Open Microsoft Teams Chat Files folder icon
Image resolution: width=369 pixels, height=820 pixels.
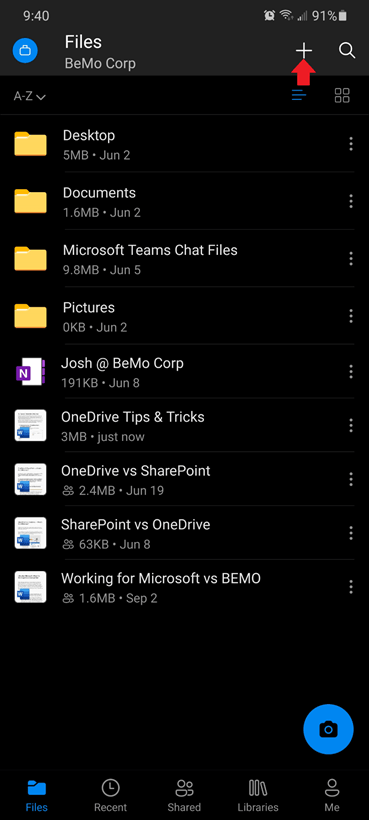[x=30, y=259]
